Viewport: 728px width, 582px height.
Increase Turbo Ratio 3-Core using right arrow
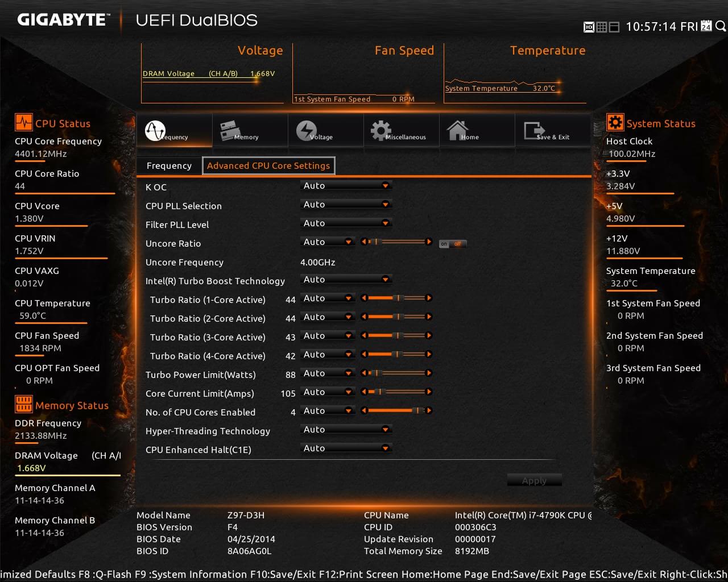tap(429, 335)
